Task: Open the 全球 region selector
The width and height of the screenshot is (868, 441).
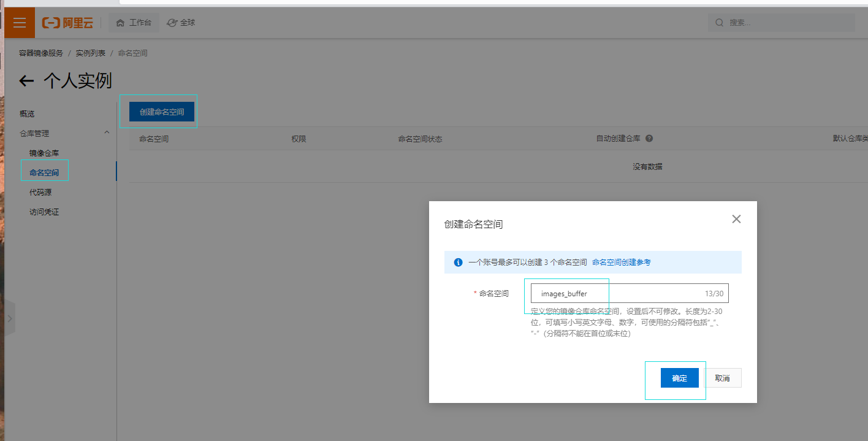Action: point(181,23)
